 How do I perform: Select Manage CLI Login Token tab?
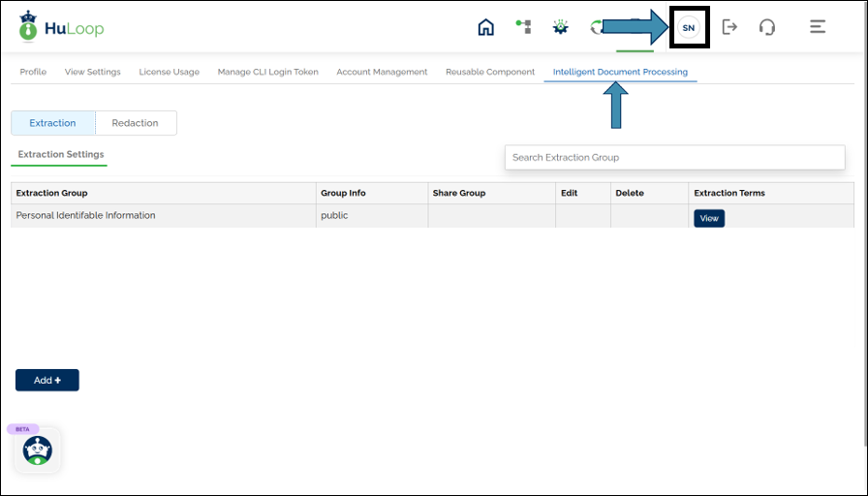[267, 72]
